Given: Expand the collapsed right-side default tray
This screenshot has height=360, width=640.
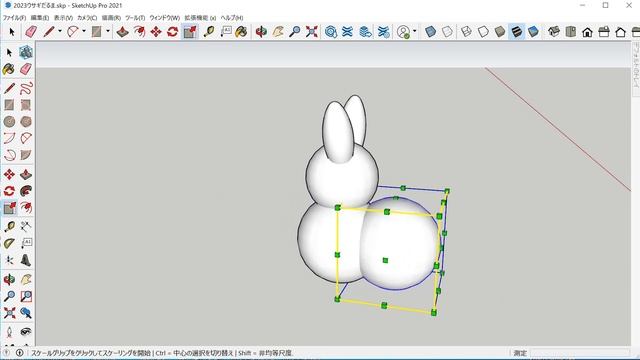Looking at the screenshot, I should coord(636,69).
